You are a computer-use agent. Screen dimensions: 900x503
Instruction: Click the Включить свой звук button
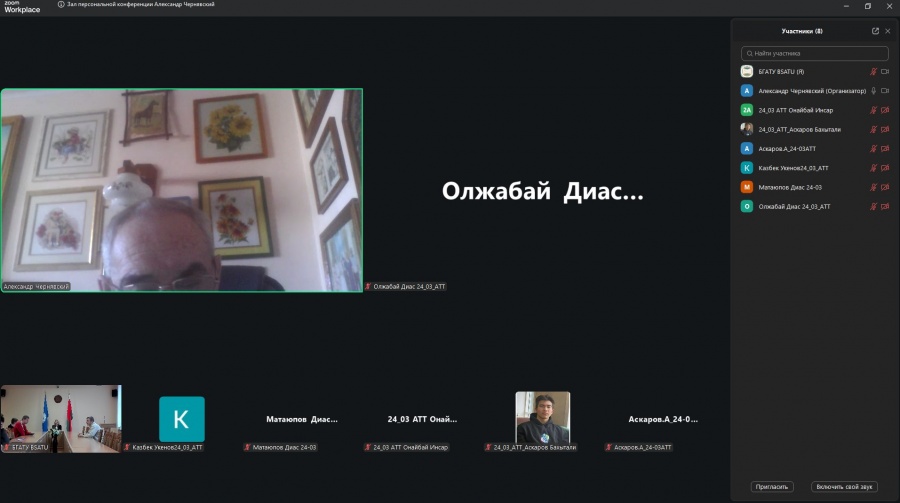click(x=844, y=487)
